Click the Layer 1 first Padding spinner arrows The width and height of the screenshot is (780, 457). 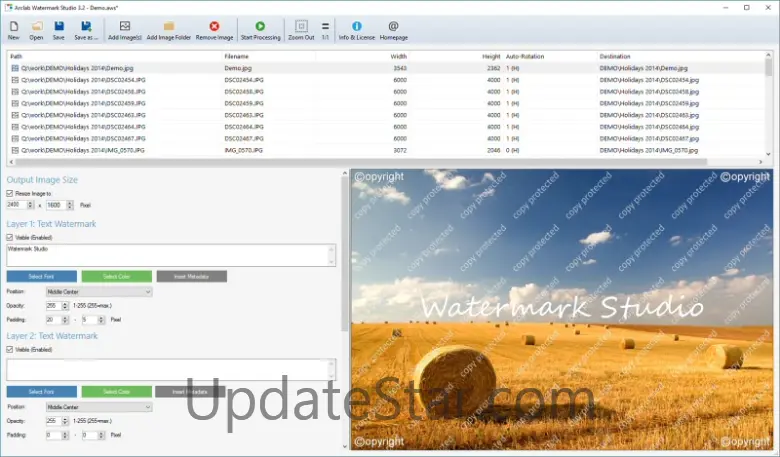65,320
